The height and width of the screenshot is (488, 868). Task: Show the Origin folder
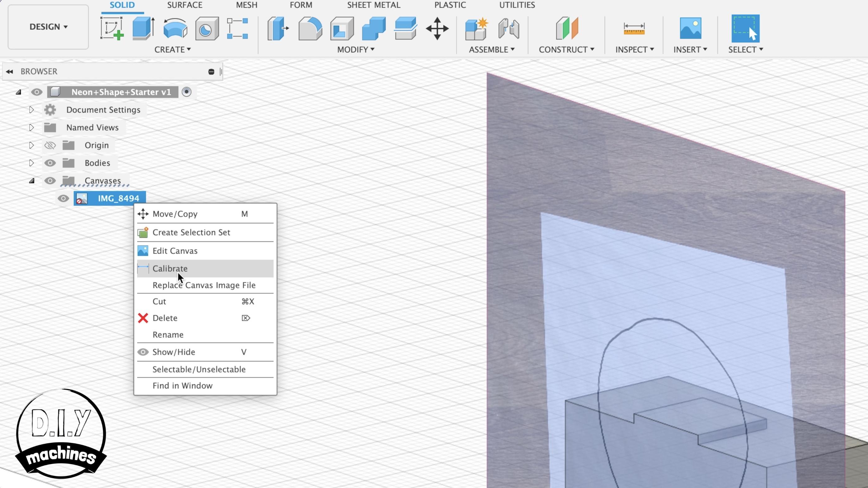click(x=50, y=145)
